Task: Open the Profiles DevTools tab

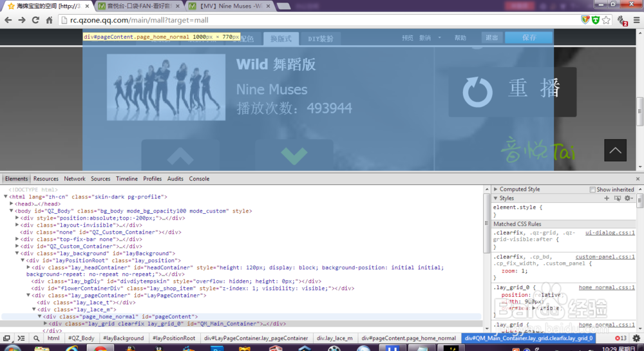Action: tap(153, 179)
